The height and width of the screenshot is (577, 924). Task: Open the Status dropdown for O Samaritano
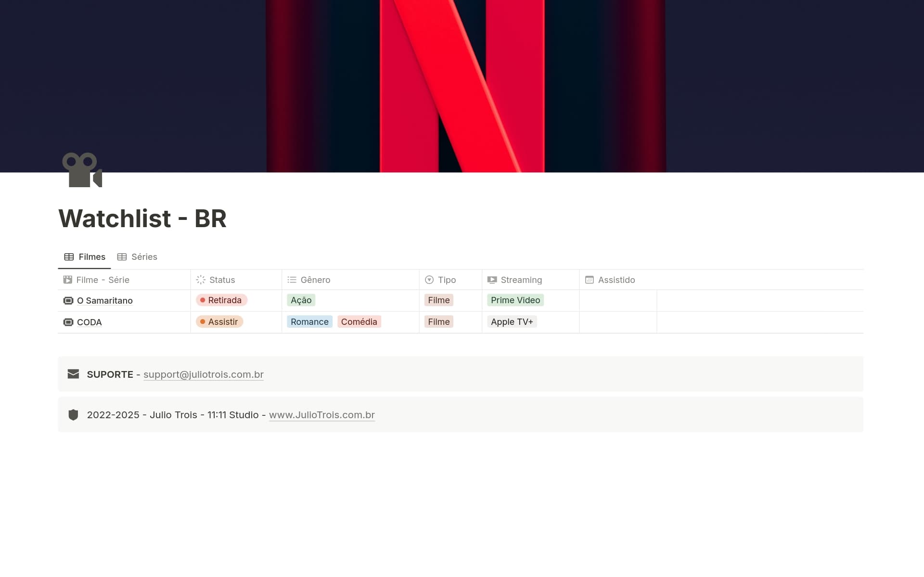tap(222, 300)
